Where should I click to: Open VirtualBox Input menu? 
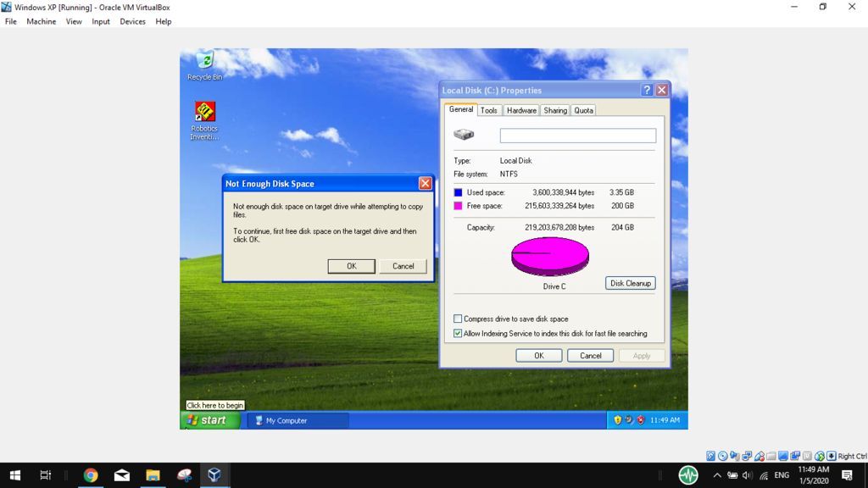tap(101, 21)
